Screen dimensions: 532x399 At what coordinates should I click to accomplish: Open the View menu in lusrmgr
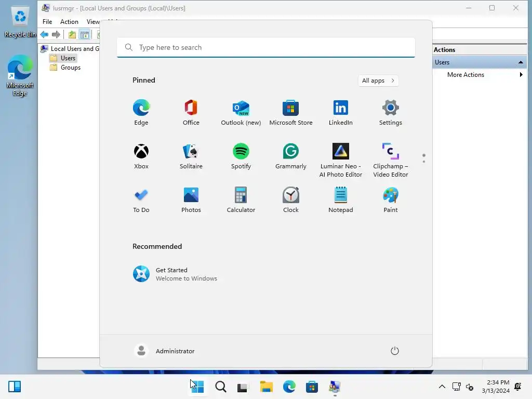tap(93, 22)
